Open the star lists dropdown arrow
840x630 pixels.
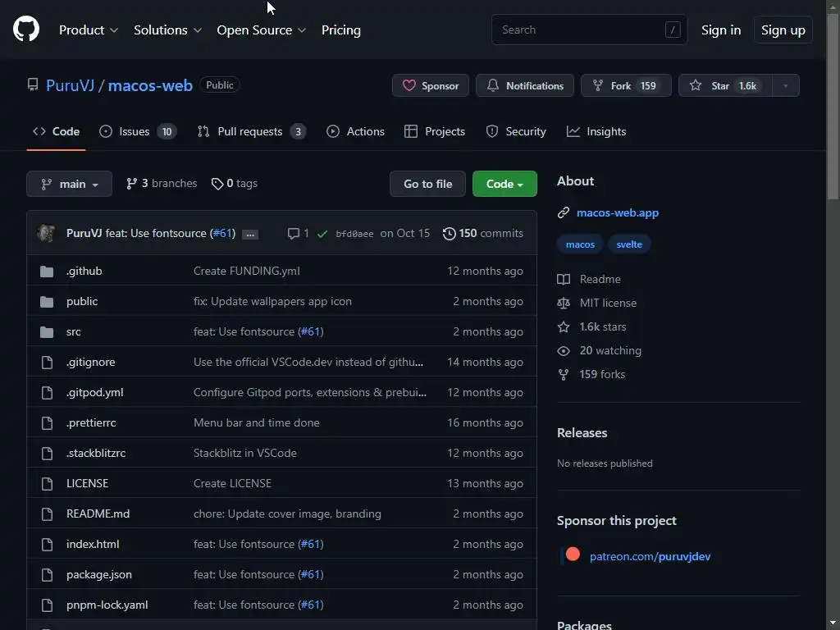click(x=785, y=85)
